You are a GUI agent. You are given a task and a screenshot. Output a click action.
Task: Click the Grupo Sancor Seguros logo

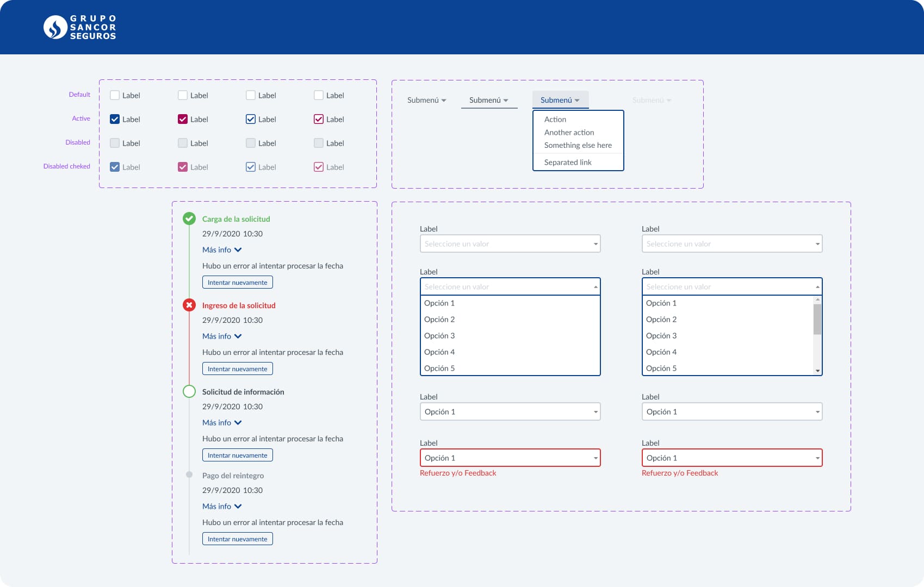(x=80, y=27)
